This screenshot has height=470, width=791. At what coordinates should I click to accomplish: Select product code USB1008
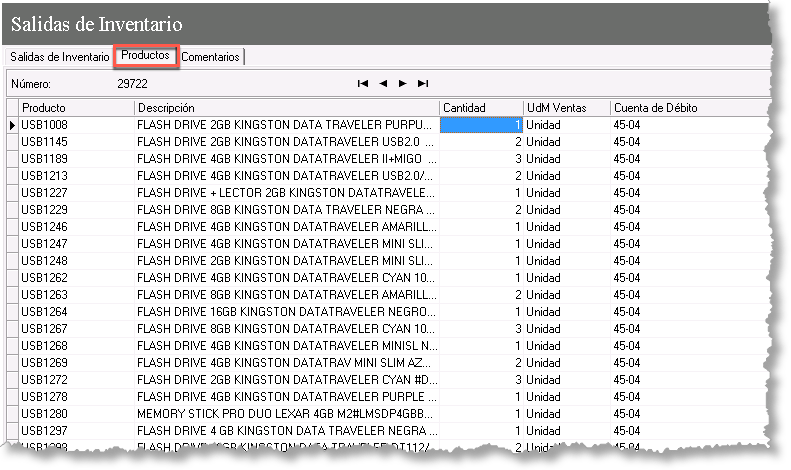click(x=44, y=125)
